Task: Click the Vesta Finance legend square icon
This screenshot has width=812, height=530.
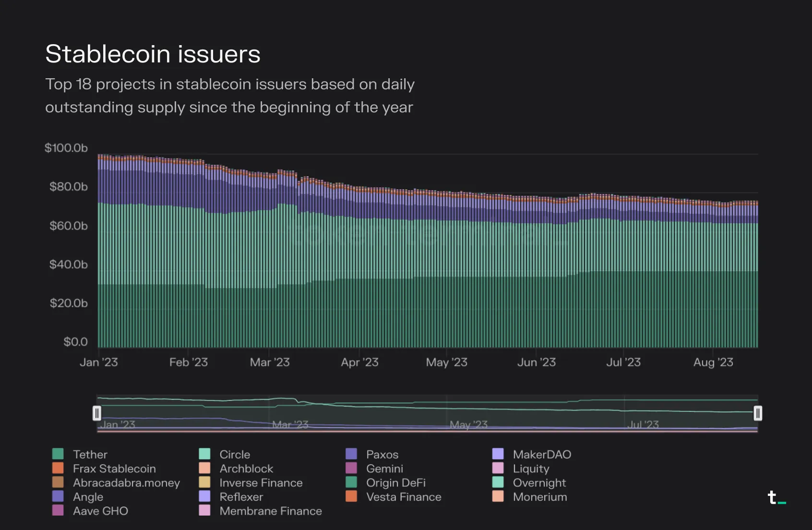Action: tap(351, 496)
